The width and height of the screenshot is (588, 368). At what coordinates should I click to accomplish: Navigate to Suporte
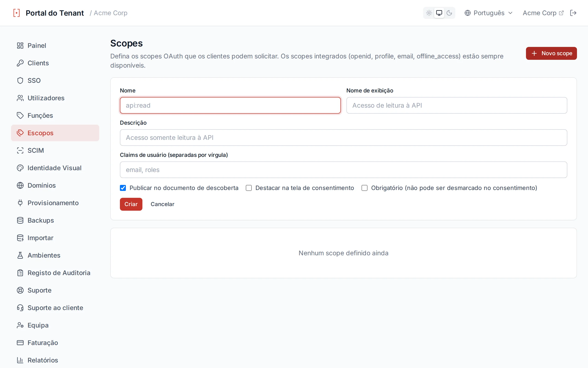pos(55,290)
